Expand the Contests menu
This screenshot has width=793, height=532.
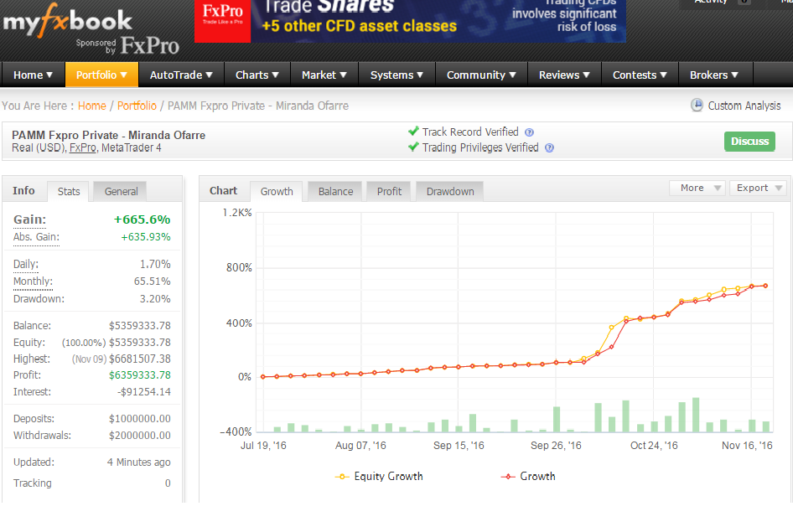[640, 75]
